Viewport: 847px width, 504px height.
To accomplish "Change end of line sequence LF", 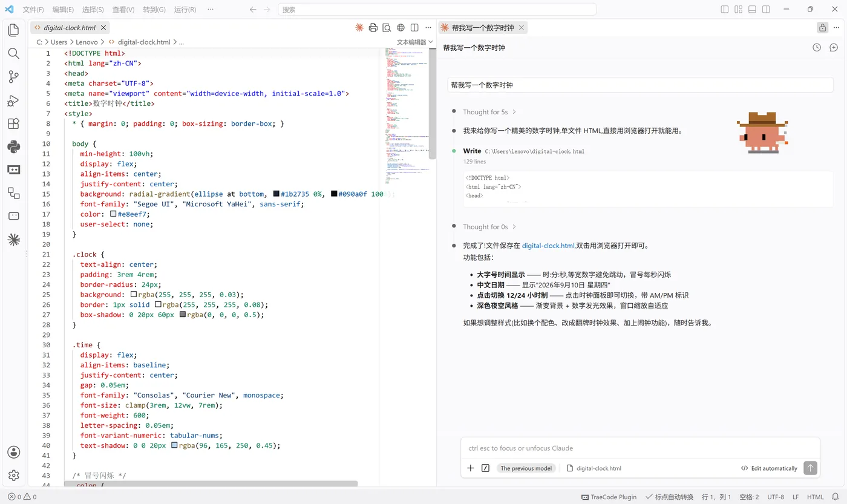I will pos(796,497).
